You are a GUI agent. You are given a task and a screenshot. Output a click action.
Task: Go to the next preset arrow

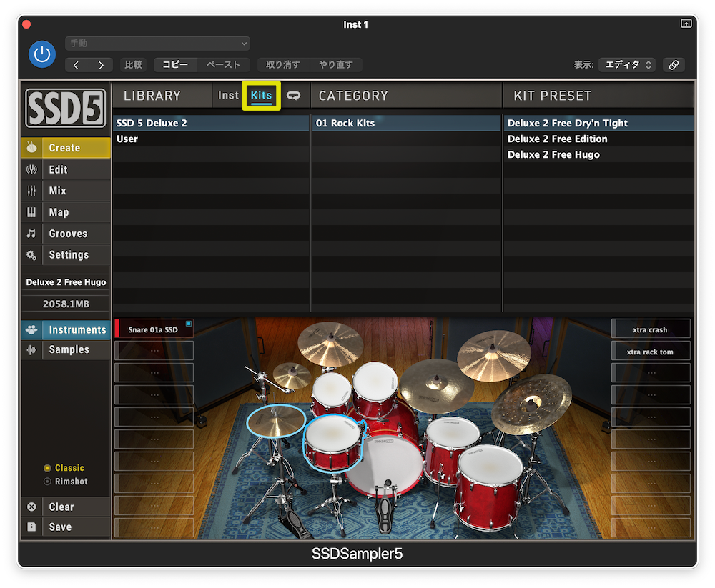click(100, 65)
